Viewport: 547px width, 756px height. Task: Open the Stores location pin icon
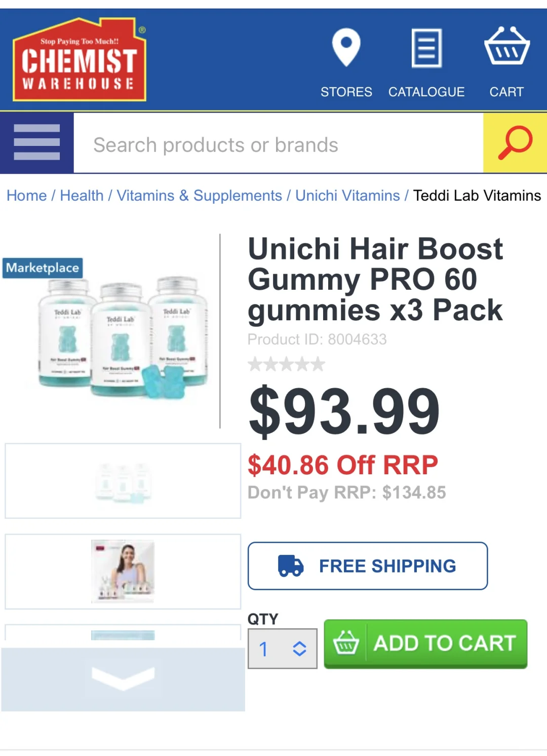pyautogui.click(x=346, y=47)
